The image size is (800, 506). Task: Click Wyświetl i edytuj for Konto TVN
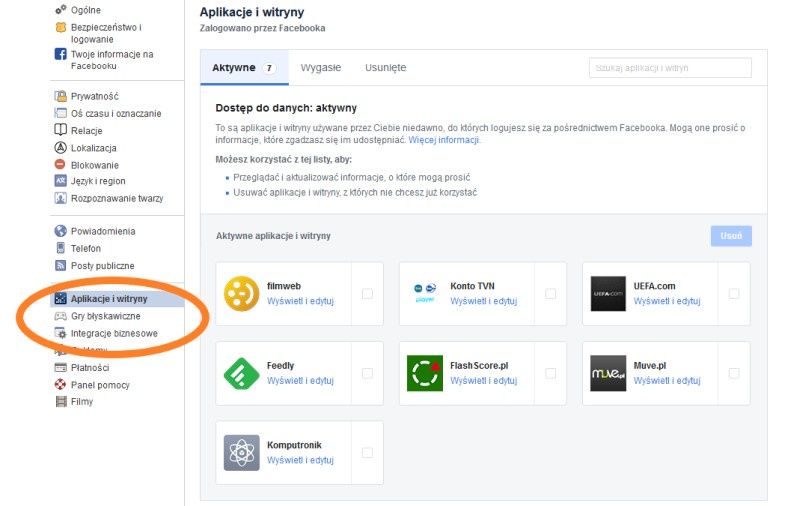pyautogui.click(x=484, y=301)
